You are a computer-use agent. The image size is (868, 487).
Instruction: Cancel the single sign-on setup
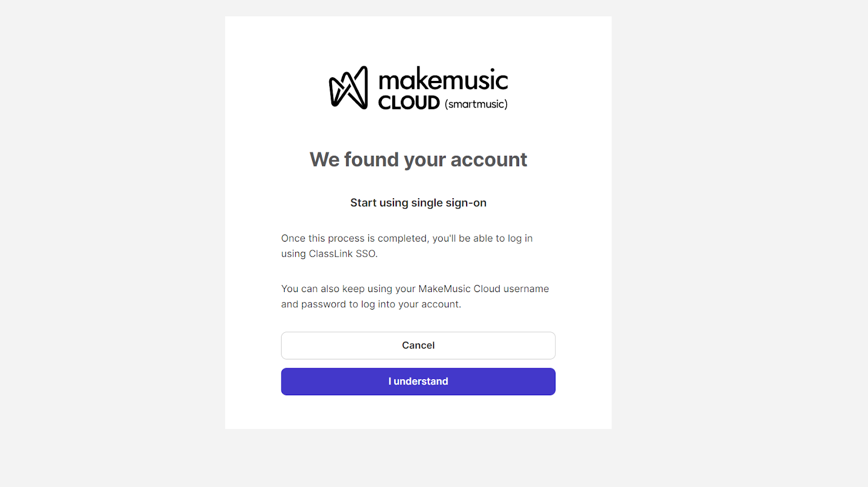coord(418,345)
